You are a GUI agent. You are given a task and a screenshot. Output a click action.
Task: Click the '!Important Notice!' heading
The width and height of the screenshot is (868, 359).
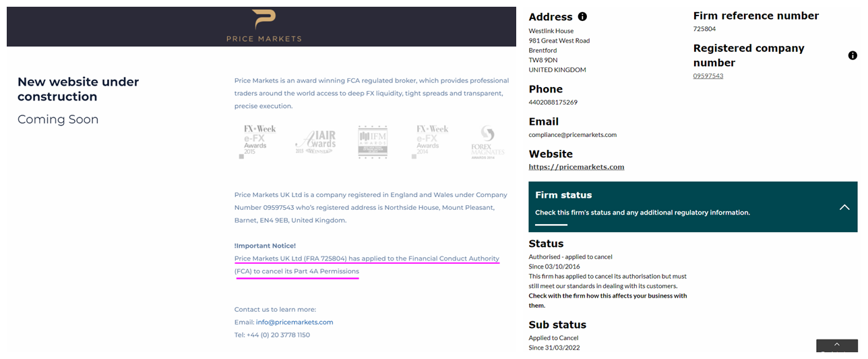(265, 246)
